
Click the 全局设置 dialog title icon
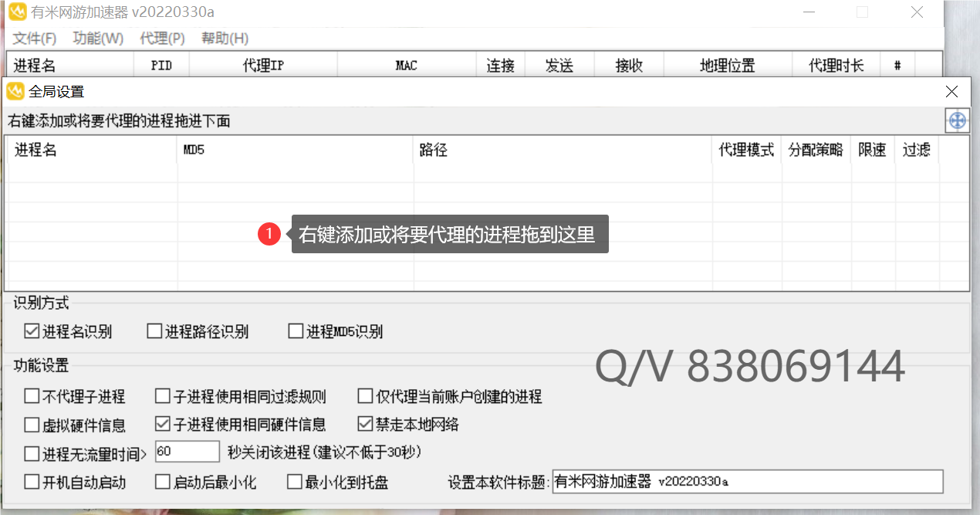15,92
